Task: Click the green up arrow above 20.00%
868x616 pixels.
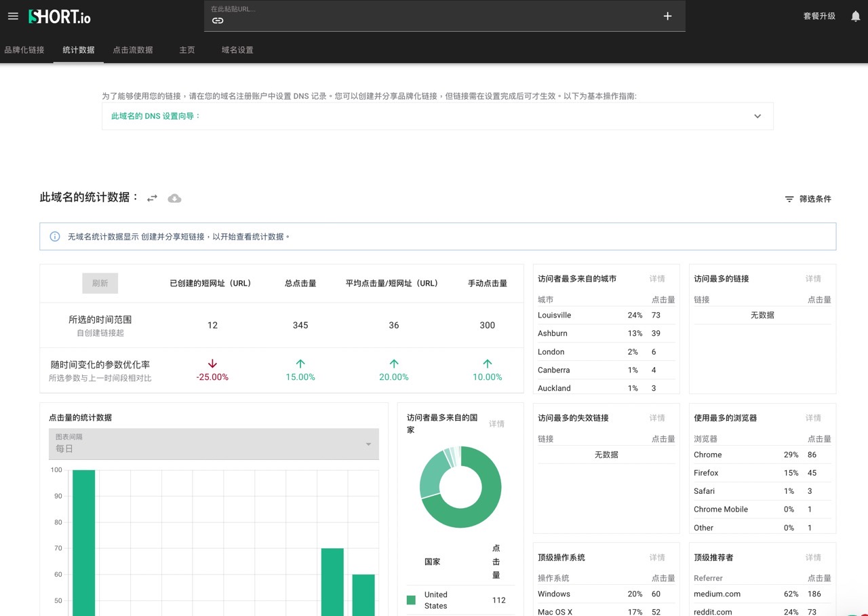Action: coord(394,364)
